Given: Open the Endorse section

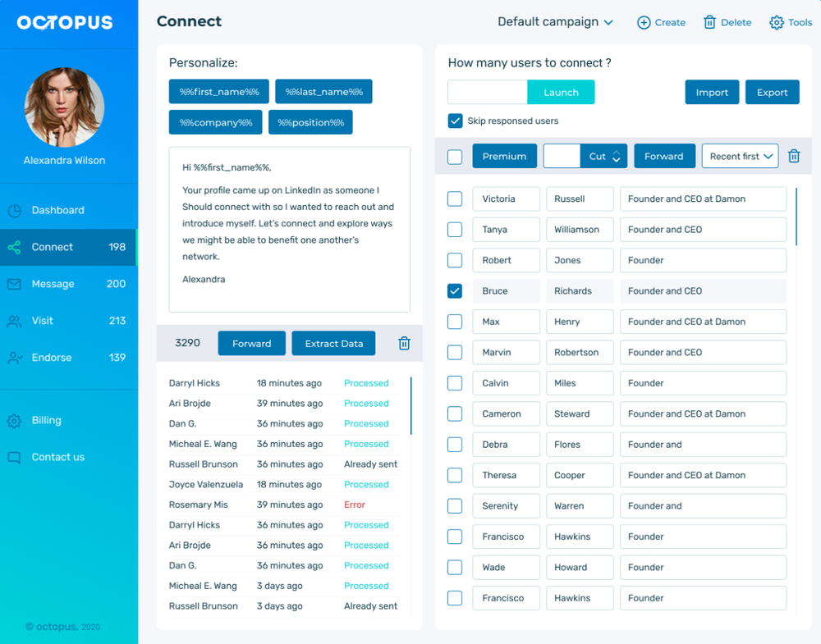Looking at the screenshot, I should click(x=69, y=358).
